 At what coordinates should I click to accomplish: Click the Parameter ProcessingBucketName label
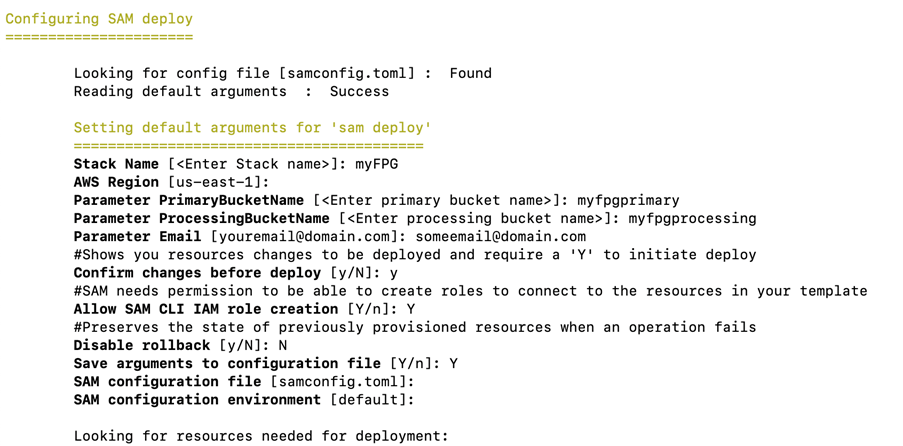tap(202, 218)
